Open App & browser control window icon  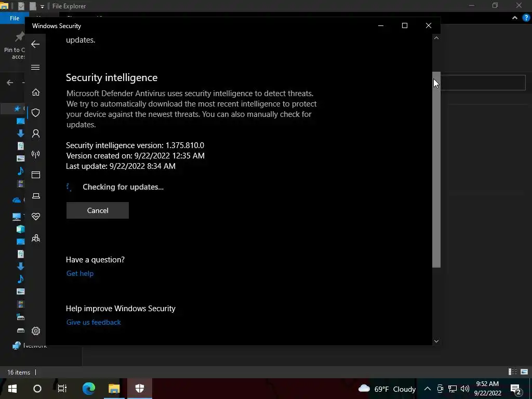point(36,175)
